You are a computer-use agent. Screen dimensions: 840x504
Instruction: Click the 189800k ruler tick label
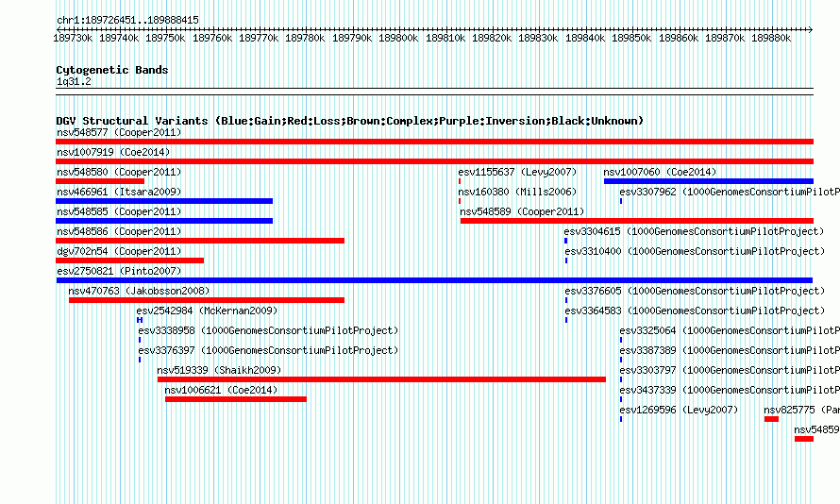pos(398,38)
